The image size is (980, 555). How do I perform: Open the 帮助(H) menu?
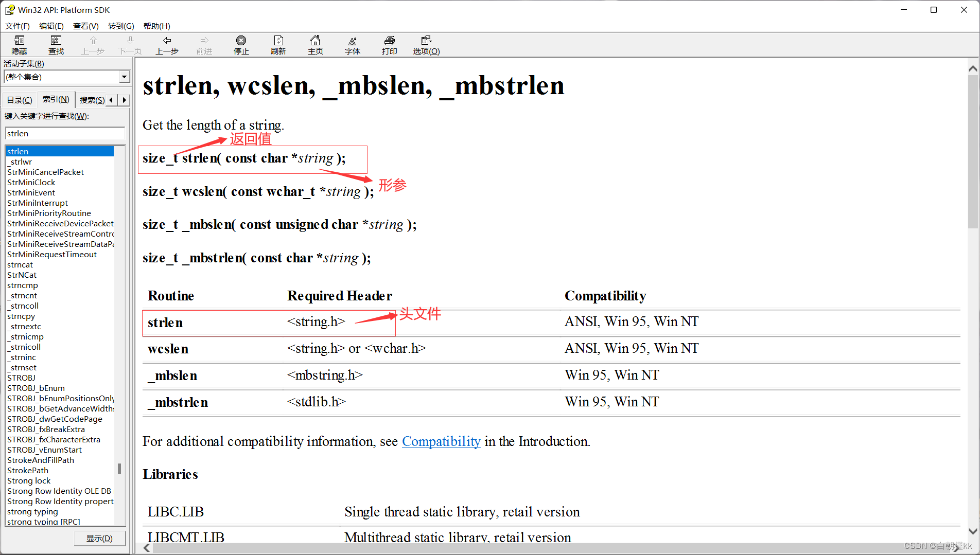pos(156,26)
